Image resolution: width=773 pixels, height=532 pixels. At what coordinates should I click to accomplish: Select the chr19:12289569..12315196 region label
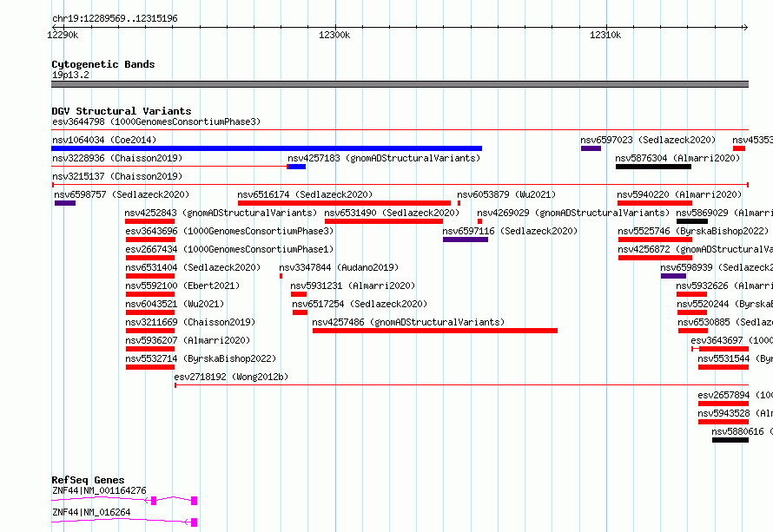tap(115, 18)
